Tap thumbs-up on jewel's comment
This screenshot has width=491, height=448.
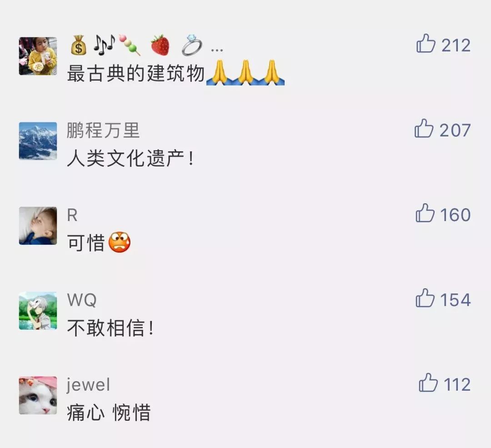pos(428,383)
